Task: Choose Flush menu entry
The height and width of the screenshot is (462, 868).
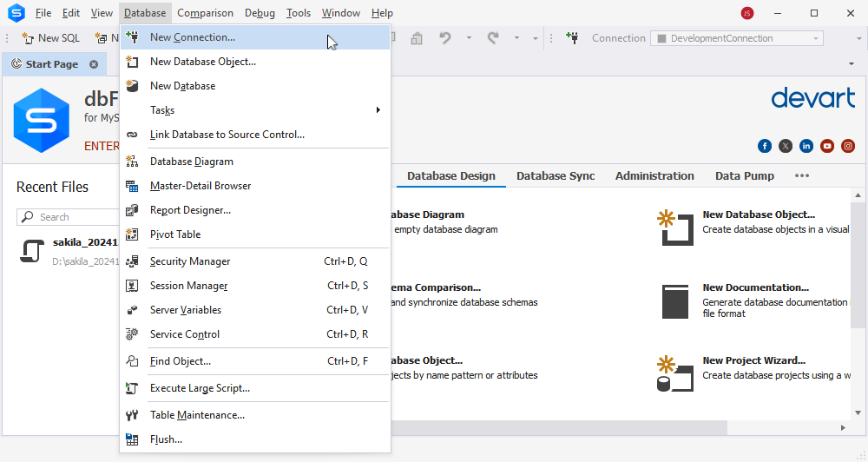Action: tap(255, 439)
